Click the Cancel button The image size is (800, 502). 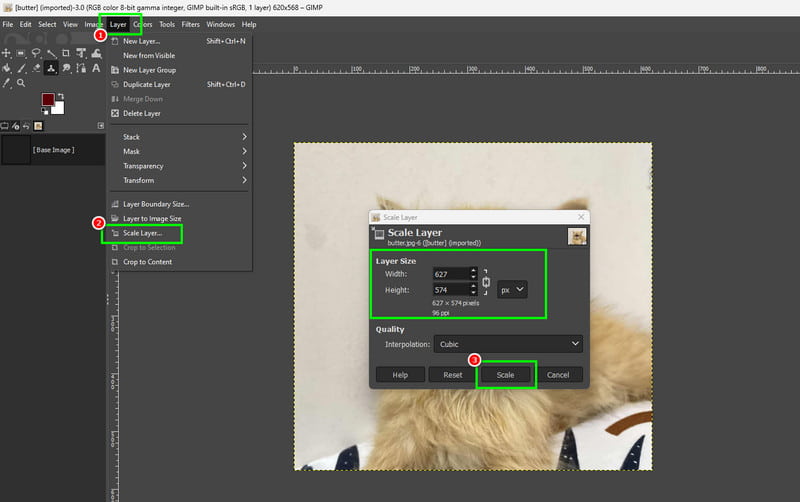(x=558, y=375)
